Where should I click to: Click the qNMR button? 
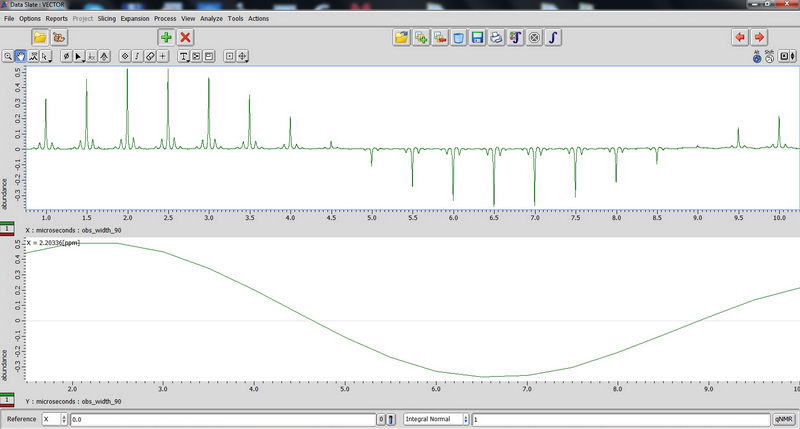click(784, 420)
